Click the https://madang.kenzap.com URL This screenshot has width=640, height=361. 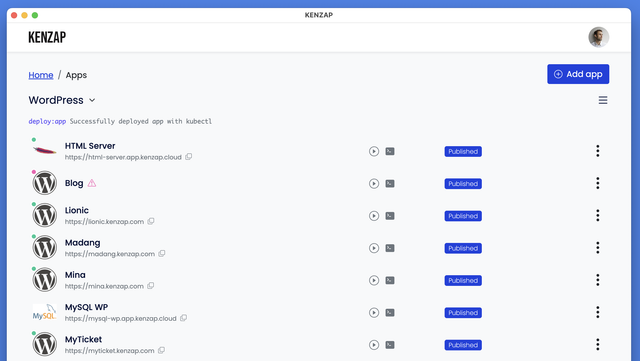[x=110, y=254]
